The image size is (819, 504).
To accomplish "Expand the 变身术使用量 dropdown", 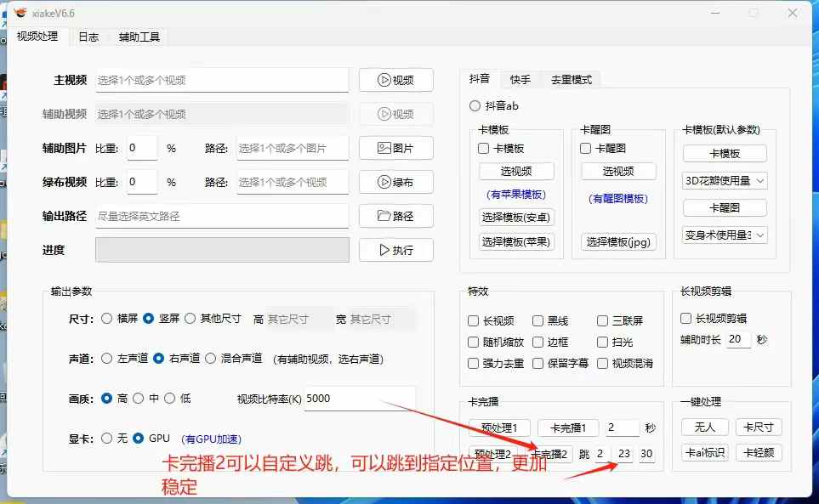I will point(725,235).
